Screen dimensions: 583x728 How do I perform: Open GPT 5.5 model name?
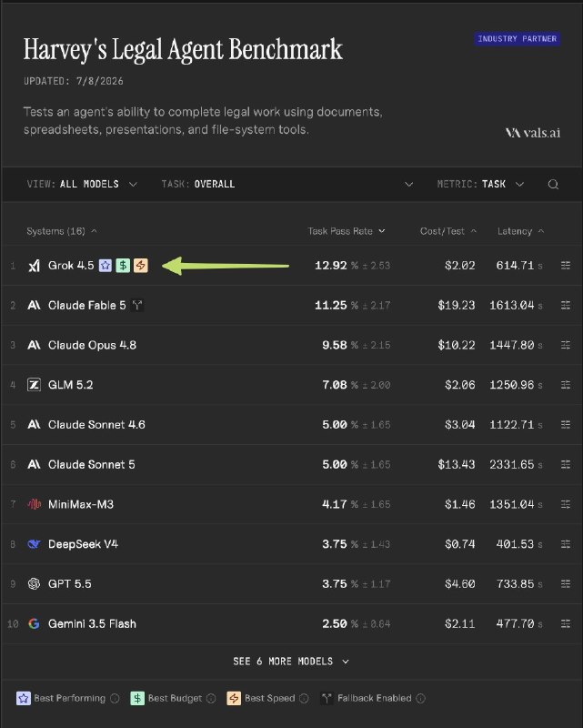tap(70, 583)
